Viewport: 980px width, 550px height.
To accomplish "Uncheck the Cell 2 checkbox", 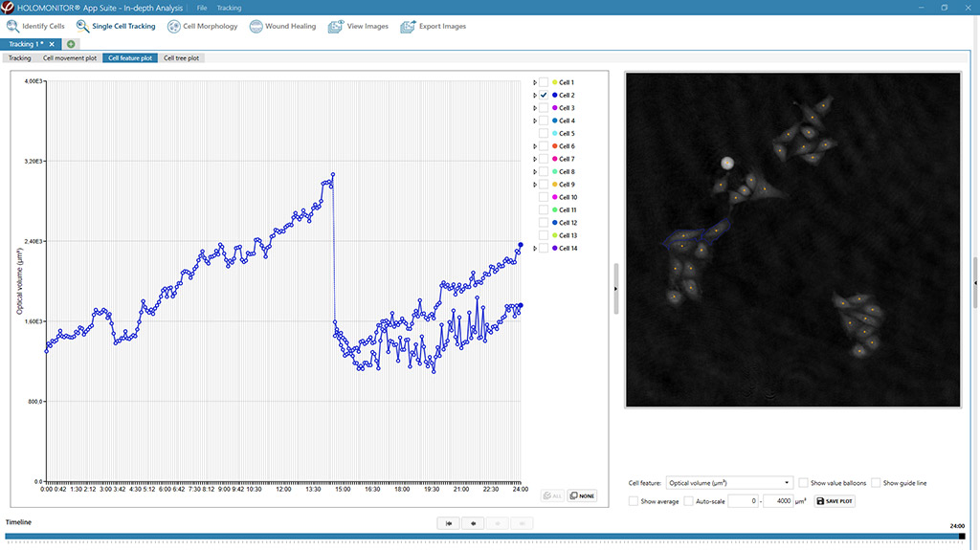I will (x=544, y=95).
